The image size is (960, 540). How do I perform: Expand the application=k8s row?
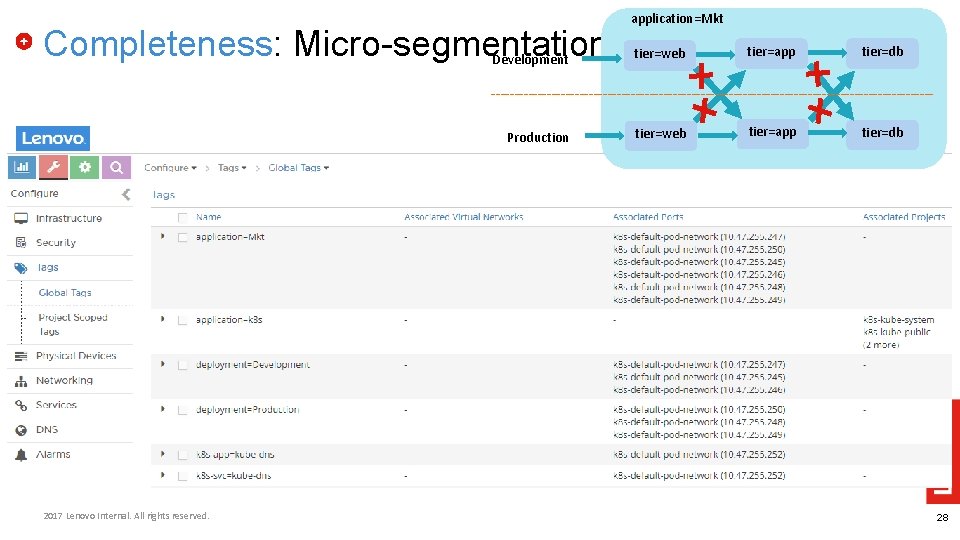pyautogui.click(x=163, y=319)
